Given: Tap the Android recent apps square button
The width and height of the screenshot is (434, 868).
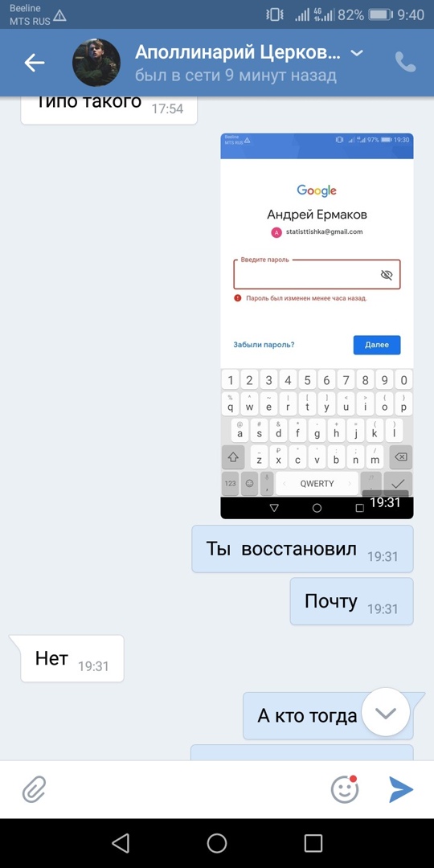Looking at the screenshot, I should [313, 843].
